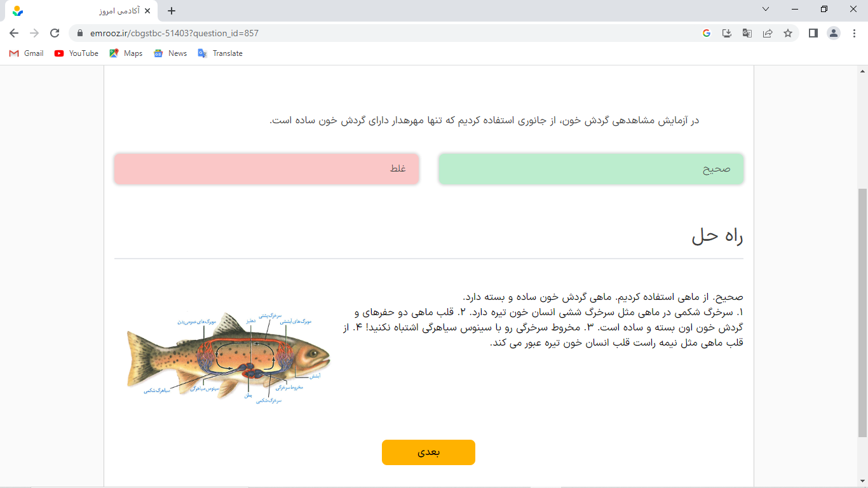Click the fish circulation diagram image

click(x=229, y=356)
